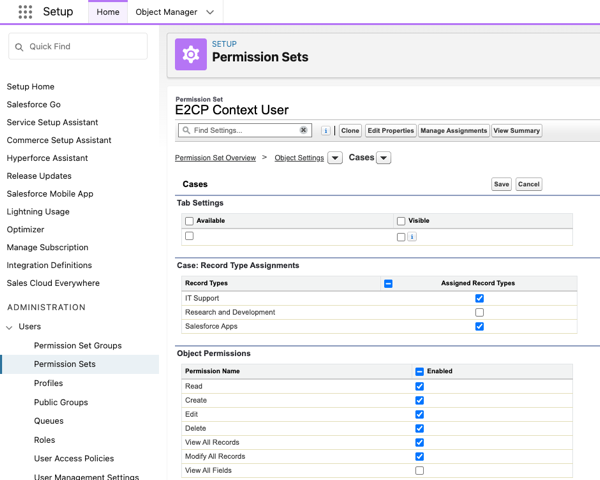Check the Research and Development record type

pos(479,312)
